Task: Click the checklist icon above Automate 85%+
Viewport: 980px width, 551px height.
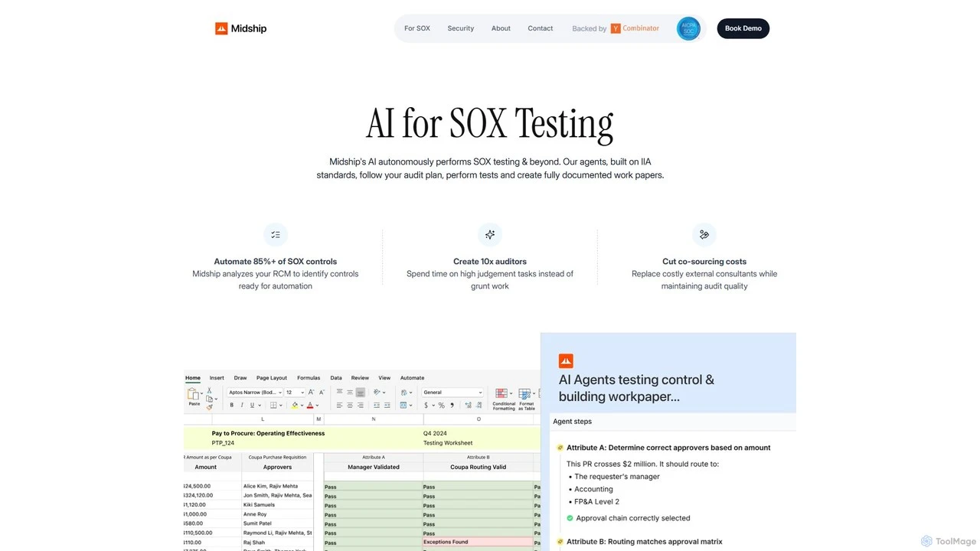Action: tap(276, 235)
